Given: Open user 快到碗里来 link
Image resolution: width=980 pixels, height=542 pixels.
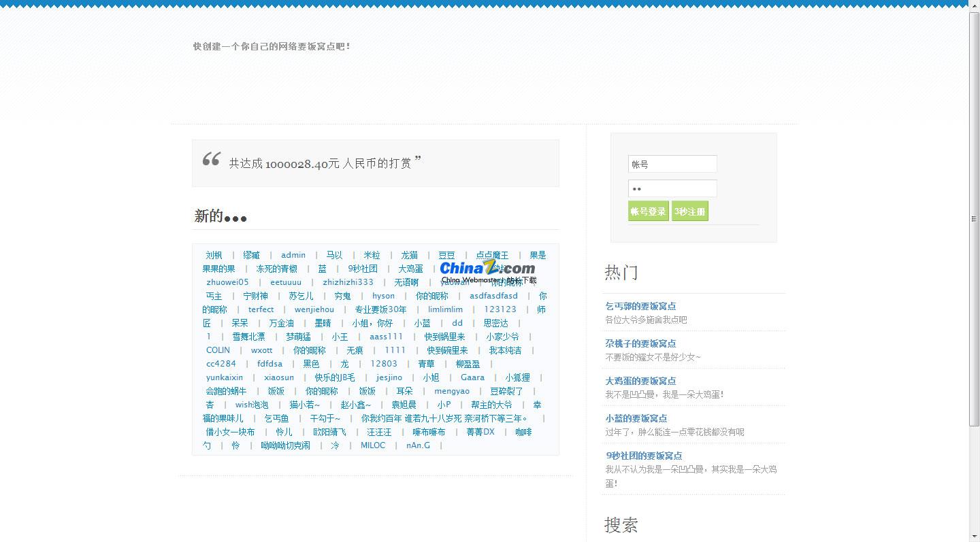Looking at the screenshot, I should tap(447, 350).
